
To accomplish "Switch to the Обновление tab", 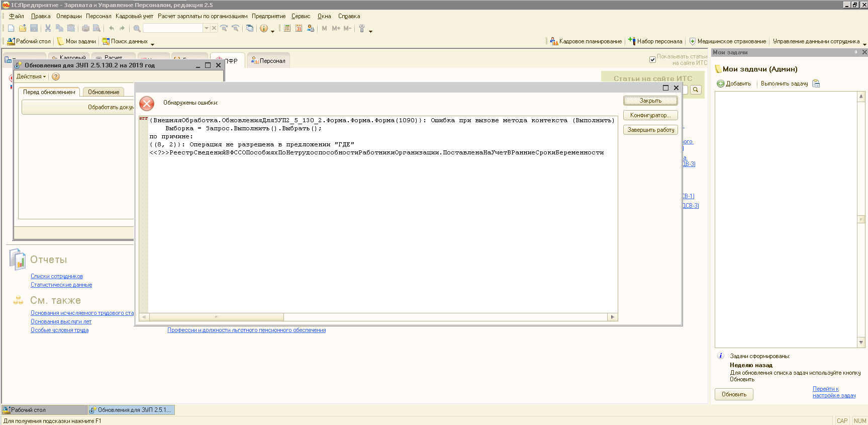I will click(104, 92).
